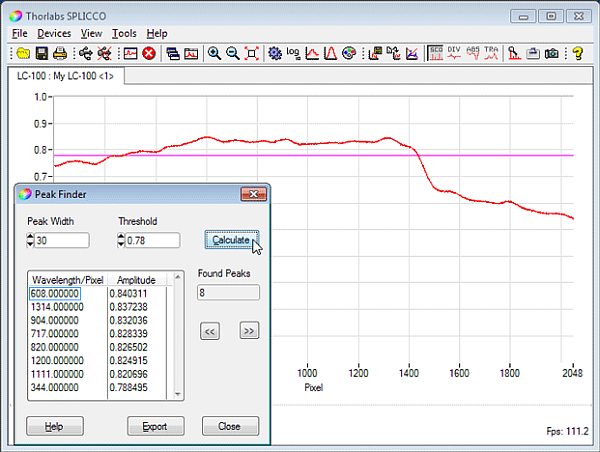
Task: Click the Help button in Peak Finder
Action: (55, 426)
